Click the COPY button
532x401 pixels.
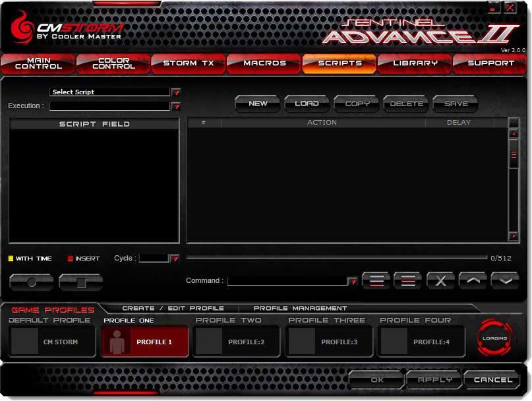(357, 104)
